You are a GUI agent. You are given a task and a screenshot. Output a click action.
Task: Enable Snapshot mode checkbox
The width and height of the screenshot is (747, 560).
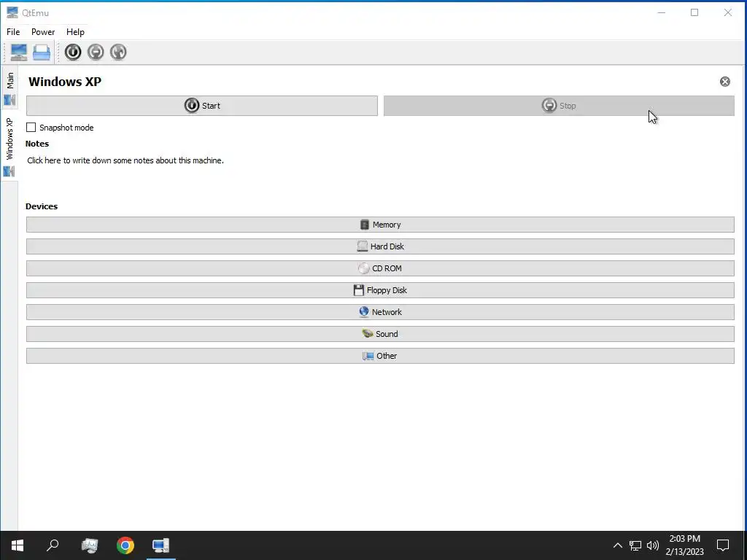pos(31,128)
